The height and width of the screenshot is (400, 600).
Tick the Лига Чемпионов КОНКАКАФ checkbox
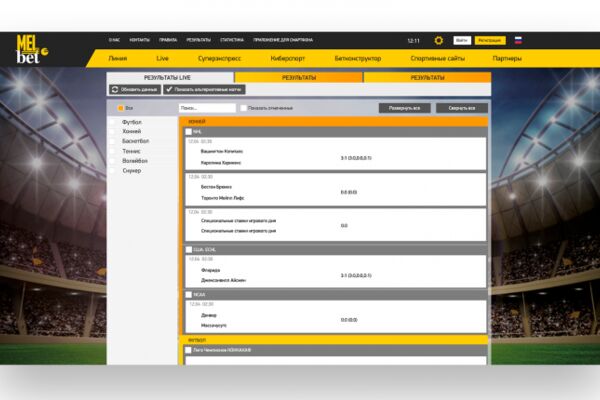click(188, 350)
